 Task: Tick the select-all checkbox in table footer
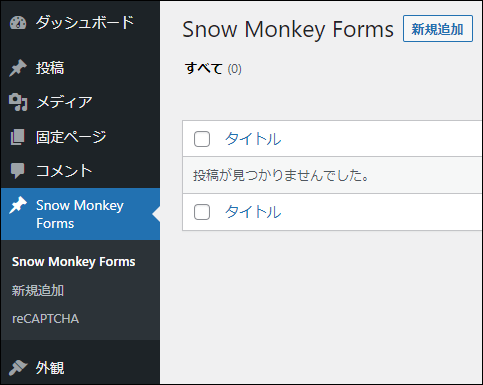[x=202, y=212]
